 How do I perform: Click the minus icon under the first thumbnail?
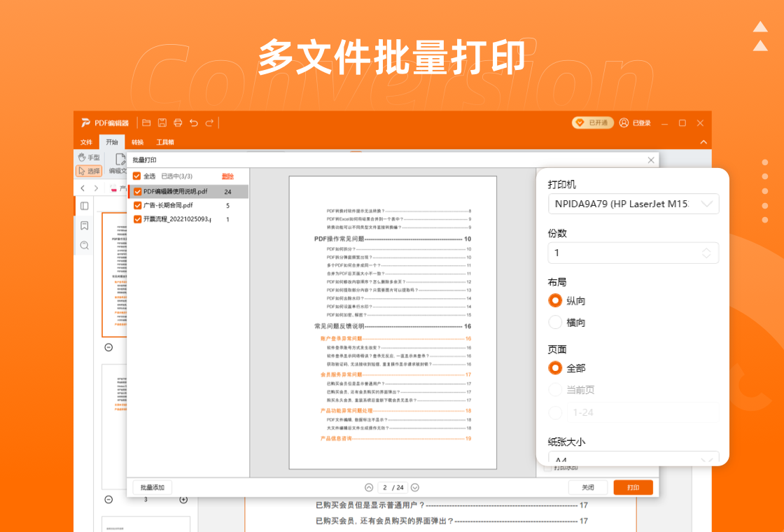tap(108, 347)
